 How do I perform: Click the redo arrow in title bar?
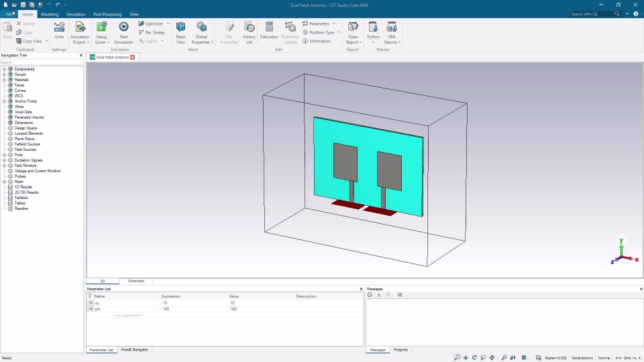(58, 5)
